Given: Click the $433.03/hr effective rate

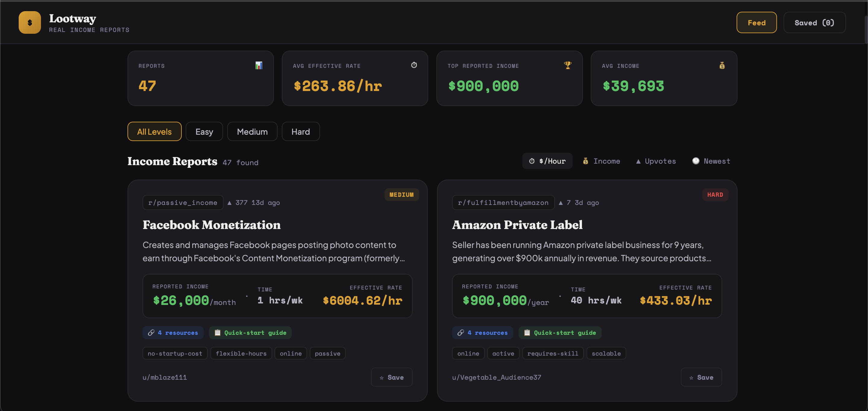Looking at the screenshot, I should coord(676,300).
